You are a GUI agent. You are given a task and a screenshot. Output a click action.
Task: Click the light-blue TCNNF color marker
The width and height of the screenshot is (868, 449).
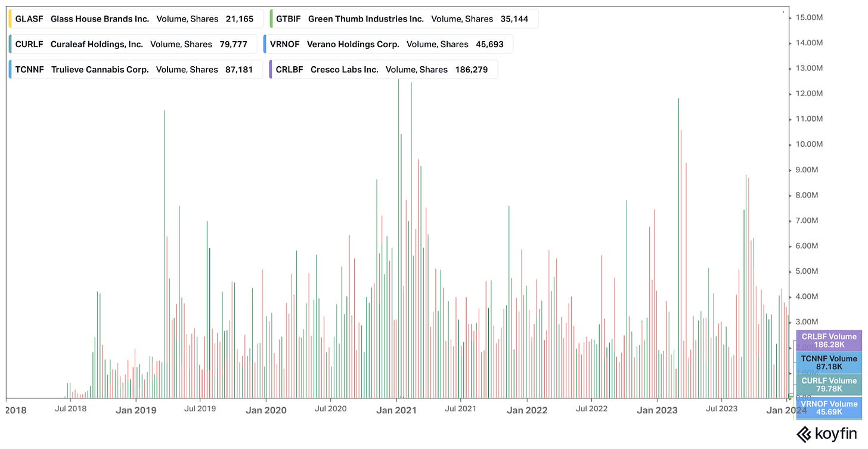point(10,69)
